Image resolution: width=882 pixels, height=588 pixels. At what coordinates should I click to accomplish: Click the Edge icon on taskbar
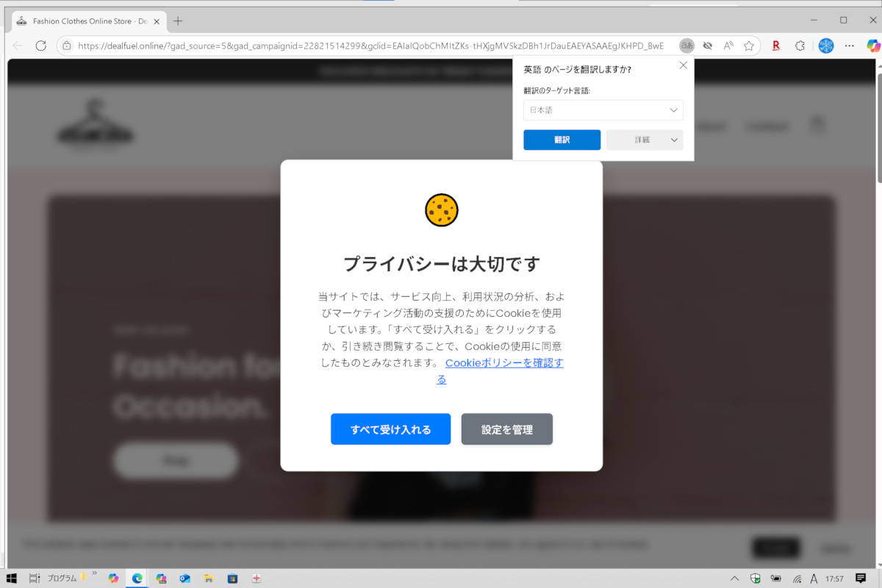[137, 578]
